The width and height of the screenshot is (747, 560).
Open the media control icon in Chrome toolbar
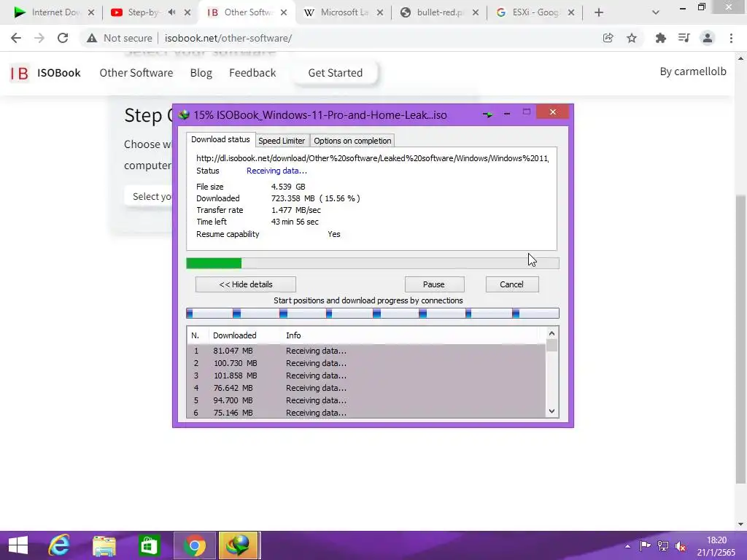[x=684, y=38]
